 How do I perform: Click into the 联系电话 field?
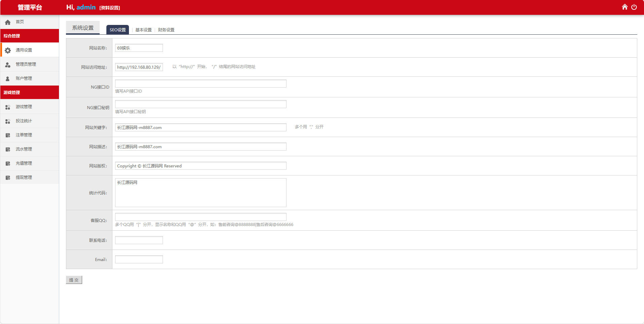coord(139,240)
